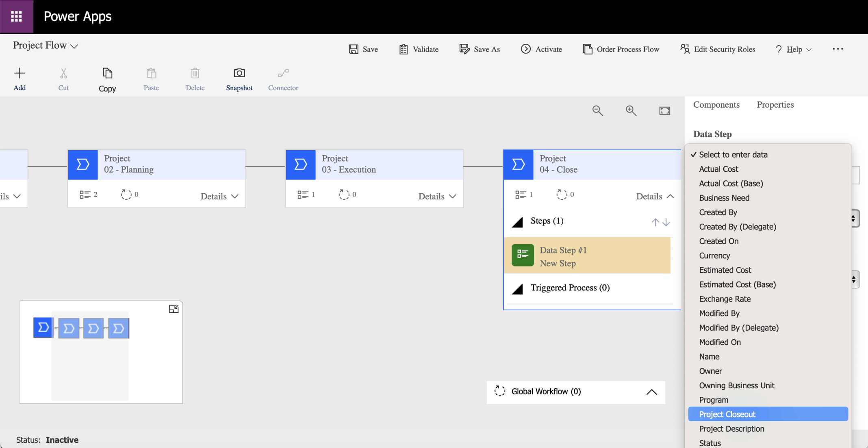Collapse the Global Workflow panel
The image size is (868, 448).
[651, 392]
